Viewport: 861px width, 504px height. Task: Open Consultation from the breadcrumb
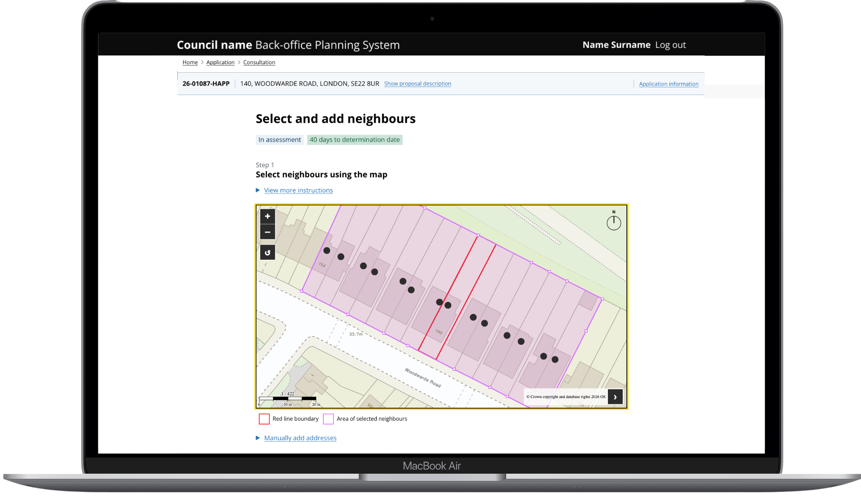[259, 62]
